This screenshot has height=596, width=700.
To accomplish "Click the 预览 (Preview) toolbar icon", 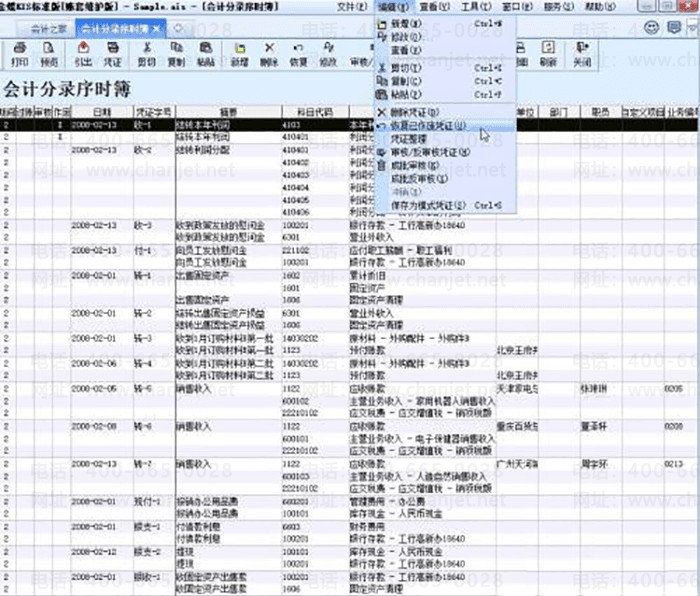I will tap(50, 52).
